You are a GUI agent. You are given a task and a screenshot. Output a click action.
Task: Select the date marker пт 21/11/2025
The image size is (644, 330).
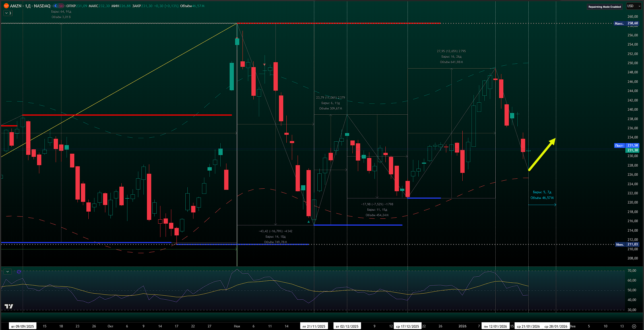pos(314,326)
